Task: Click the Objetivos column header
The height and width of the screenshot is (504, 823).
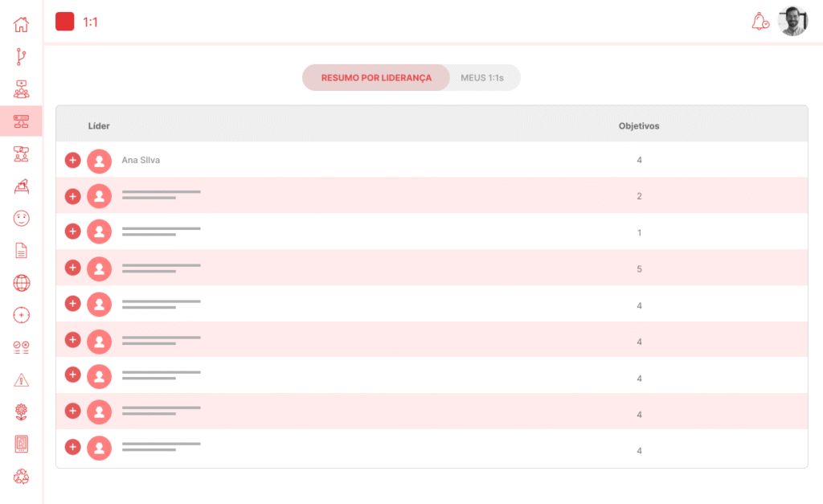Action: point(639,126)
